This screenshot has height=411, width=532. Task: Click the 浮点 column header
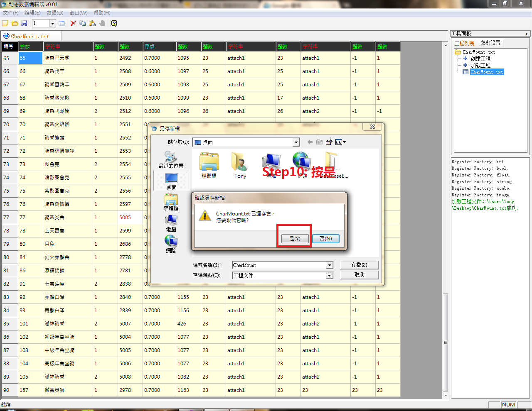click(x=159, y=46)
